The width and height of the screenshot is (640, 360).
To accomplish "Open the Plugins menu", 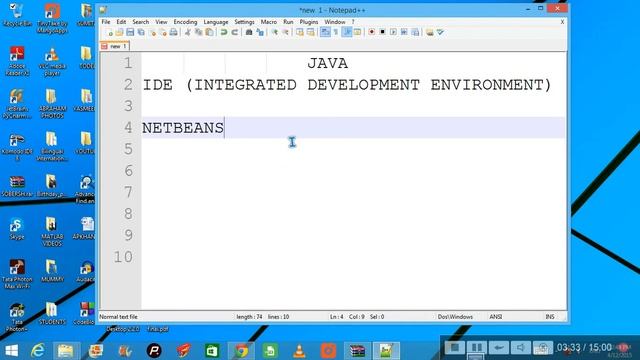I will click(x=309, y=22).
